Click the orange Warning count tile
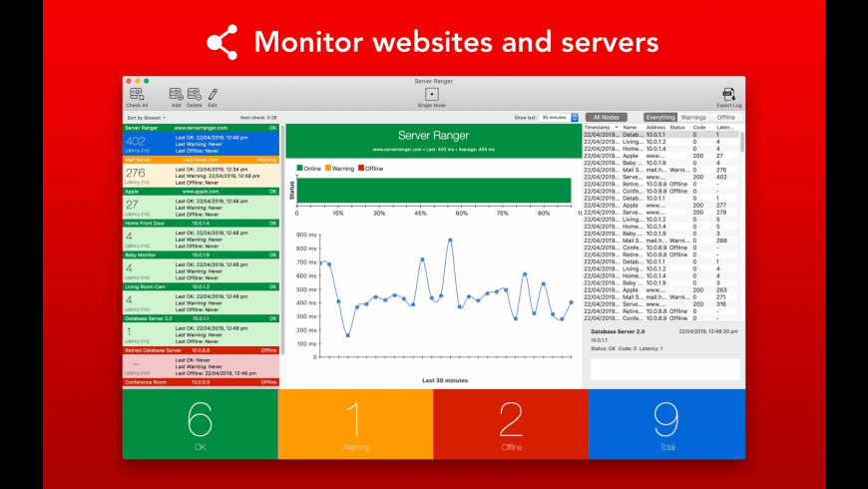 [x=355, y=424]
